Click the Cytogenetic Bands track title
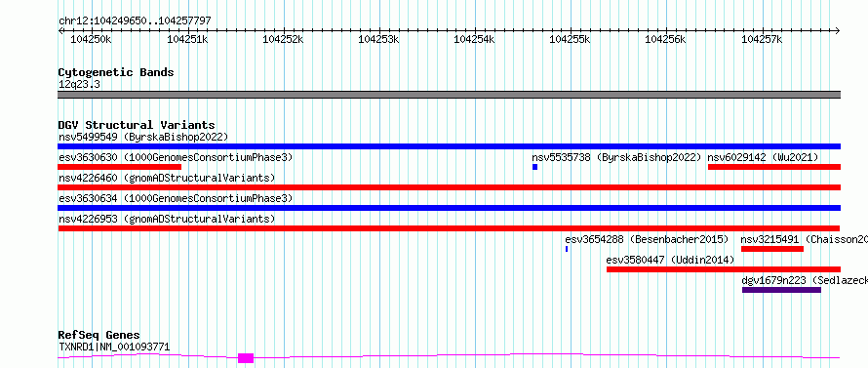The width and height of the screenshot is (868, 368). click(116, 72)
